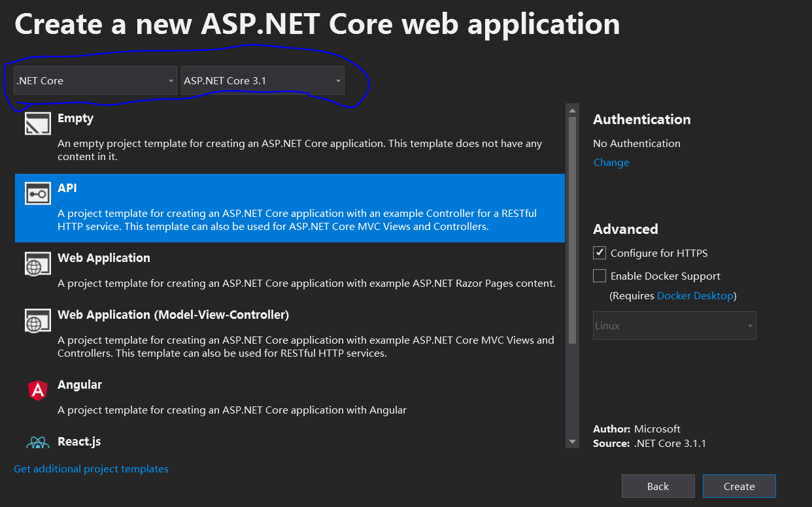Click the Empty template icon
Image resolution: width=812 pixels, height=507 pixels.
click(38, 123)
